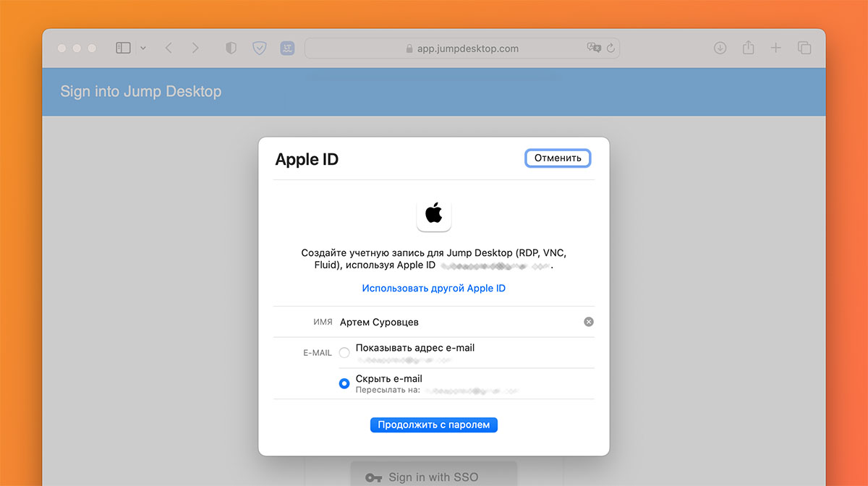This screenshot has width=868, height=486.
Task: Click the checkmark shield extension icon
Action: (259, 48)
